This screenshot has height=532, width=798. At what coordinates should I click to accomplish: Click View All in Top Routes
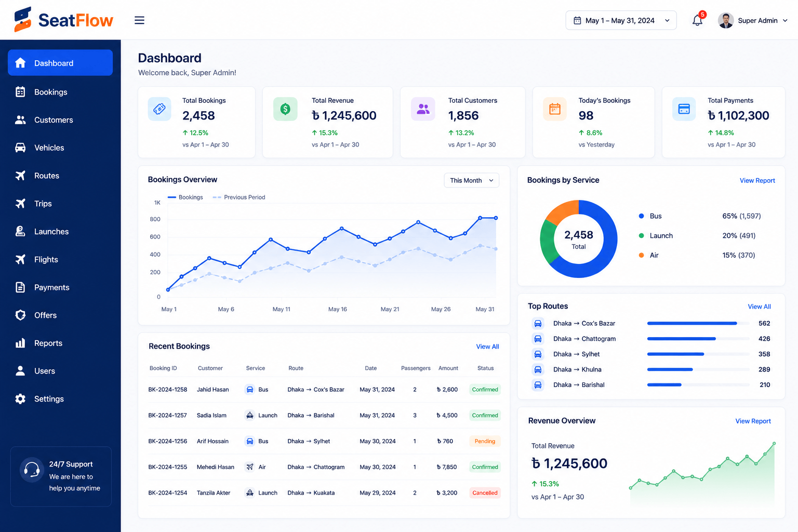[759, 307]
